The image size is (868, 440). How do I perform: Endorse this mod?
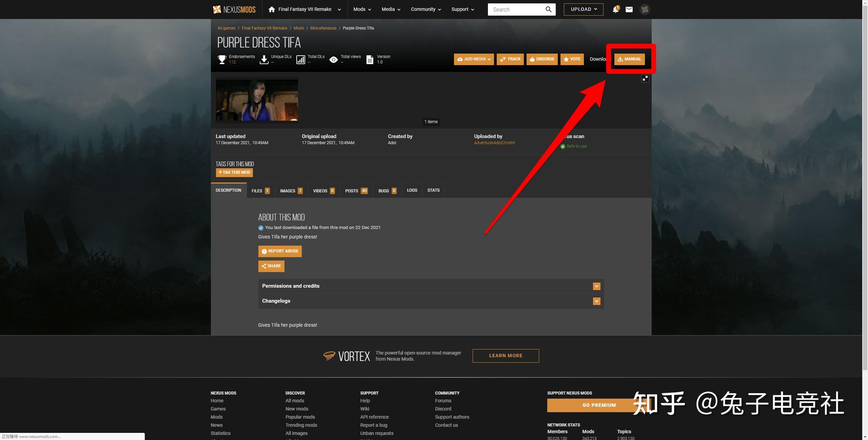coord(542,59)
